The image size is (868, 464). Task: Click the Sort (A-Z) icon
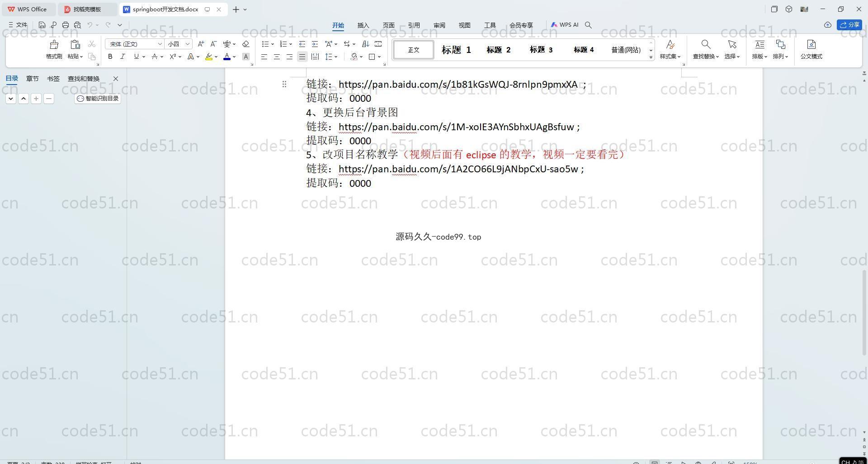[x=366, y=44]
